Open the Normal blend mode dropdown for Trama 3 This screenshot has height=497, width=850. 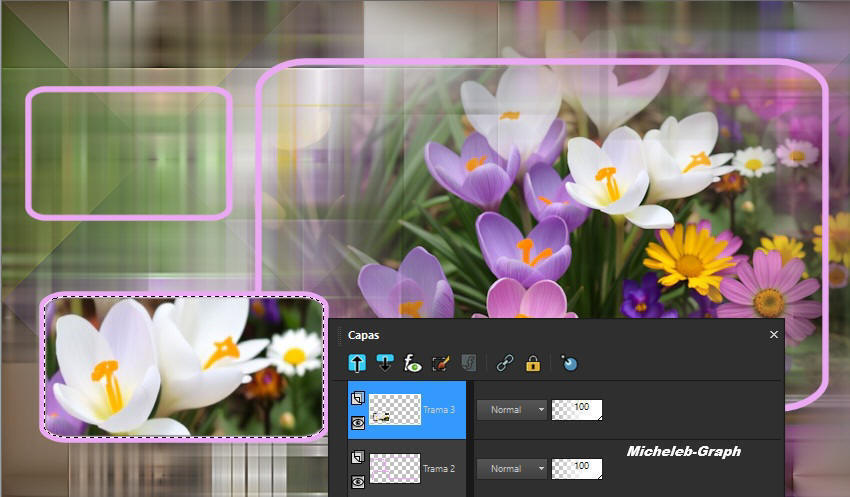tap(512, 410)
